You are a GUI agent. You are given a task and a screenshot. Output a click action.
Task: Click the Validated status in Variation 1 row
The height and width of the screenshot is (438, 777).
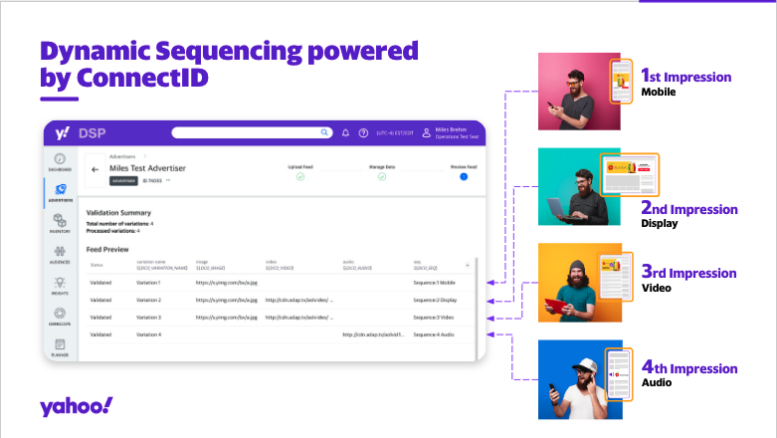coord(101,282)
